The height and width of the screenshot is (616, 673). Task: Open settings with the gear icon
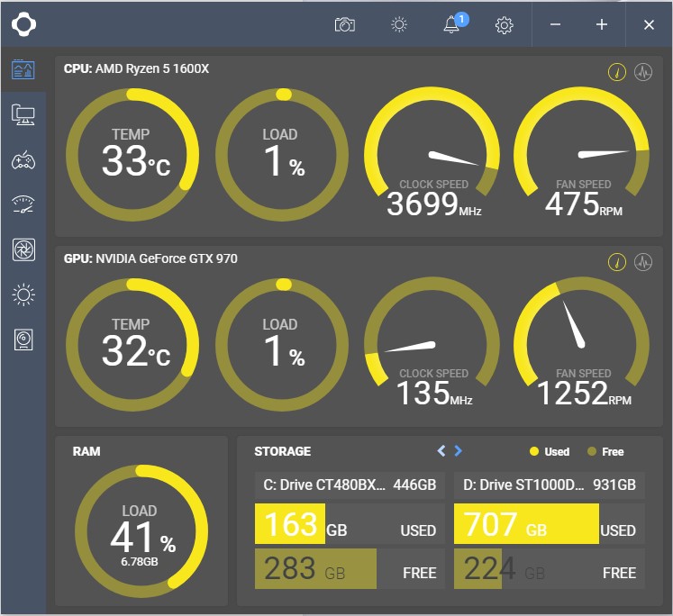pos(505,25)
